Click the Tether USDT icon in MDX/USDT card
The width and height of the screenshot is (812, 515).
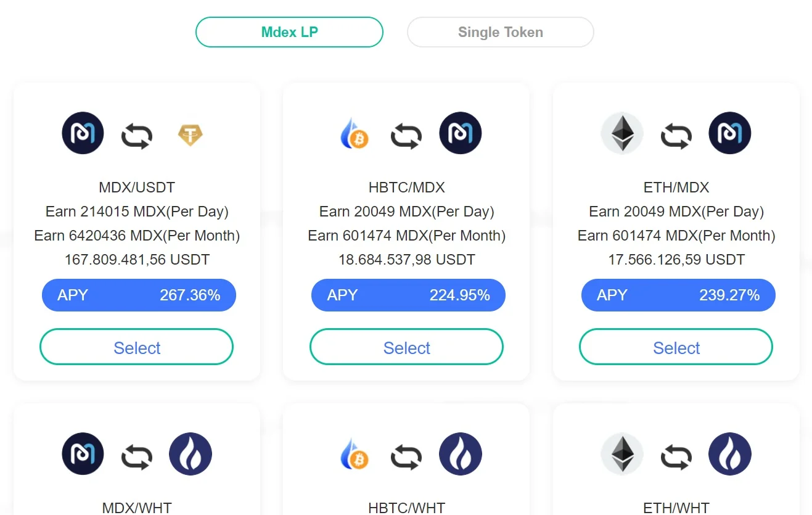pyautogui.click(x=191, y=134)
